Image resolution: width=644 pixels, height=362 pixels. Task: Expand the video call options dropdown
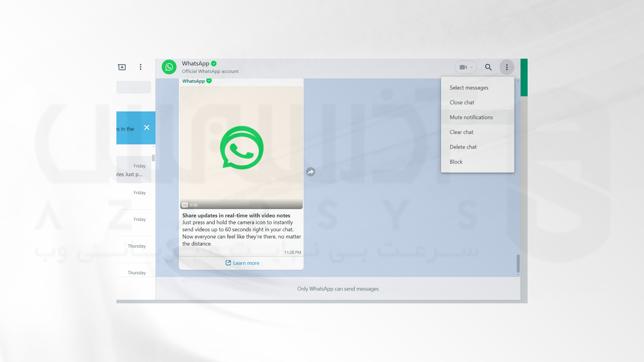point(471,67)
